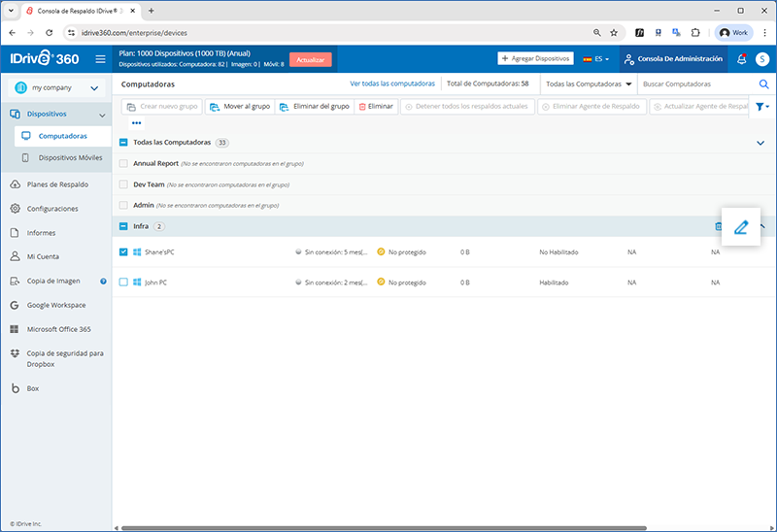Toggle the hamburger sidebar menu
This screenshot has width=777, height=532.
(100, 59)
